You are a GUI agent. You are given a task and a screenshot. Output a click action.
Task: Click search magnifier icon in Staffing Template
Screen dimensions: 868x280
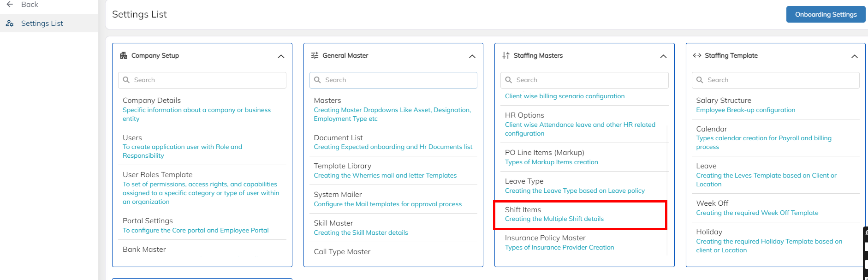(x=700, y=80)
